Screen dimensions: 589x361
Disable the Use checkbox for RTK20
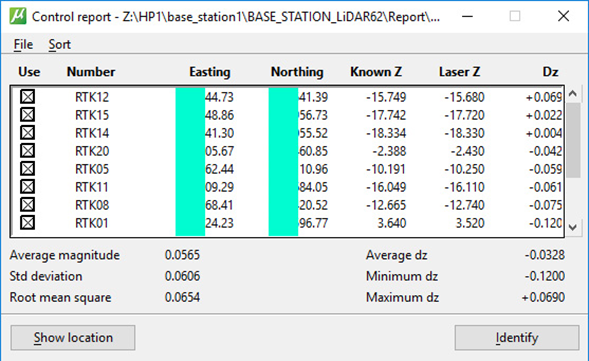[x=27, y=151]
